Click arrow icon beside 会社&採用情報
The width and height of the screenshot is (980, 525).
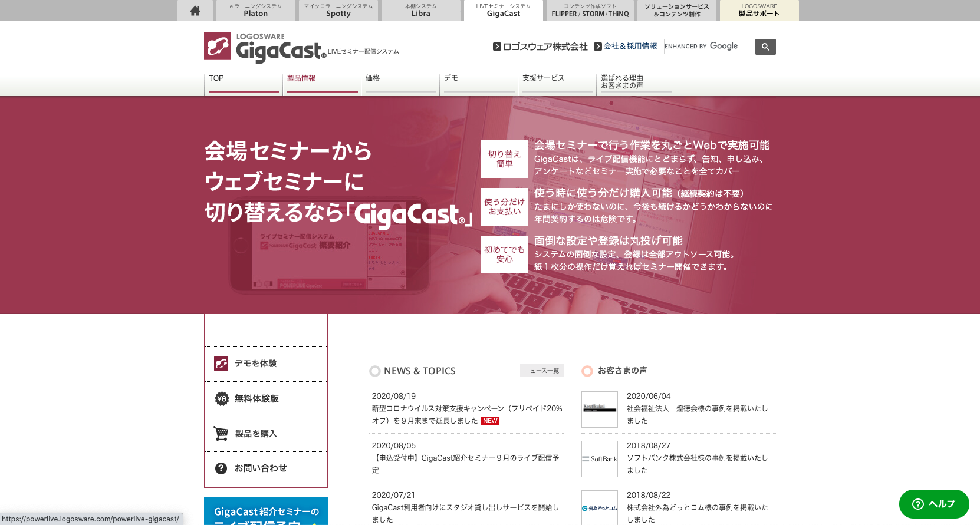[598, 47]
